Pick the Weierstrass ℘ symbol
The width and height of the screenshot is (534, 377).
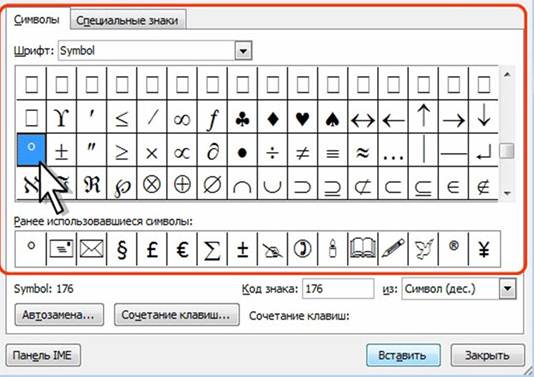(x=122, y=183)
